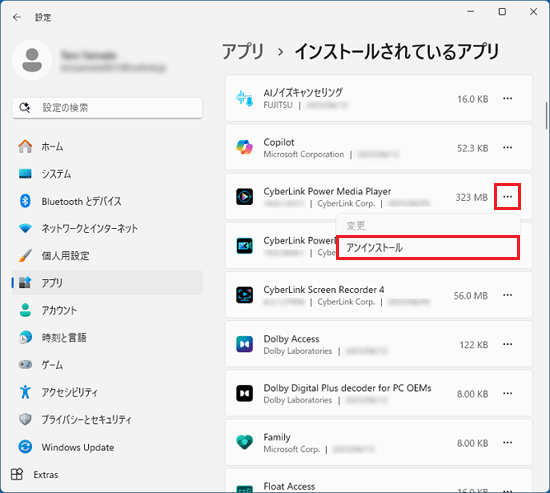
Task: Click the Extras icon
Action: coord(17,474)
